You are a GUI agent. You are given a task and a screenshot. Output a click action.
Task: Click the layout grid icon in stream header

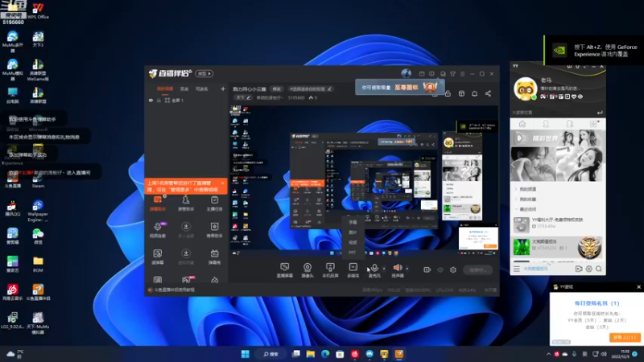tap(461, 93)
